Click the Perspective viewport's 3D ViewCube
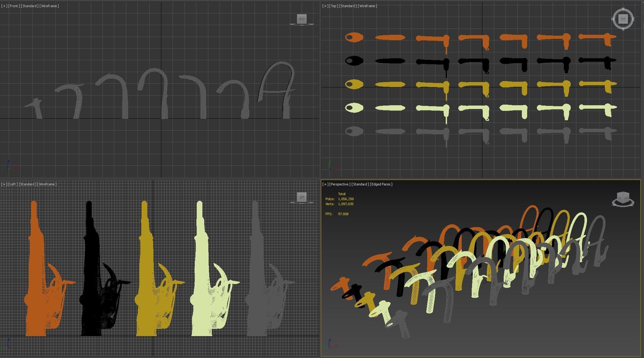 (x=623, y=198)
